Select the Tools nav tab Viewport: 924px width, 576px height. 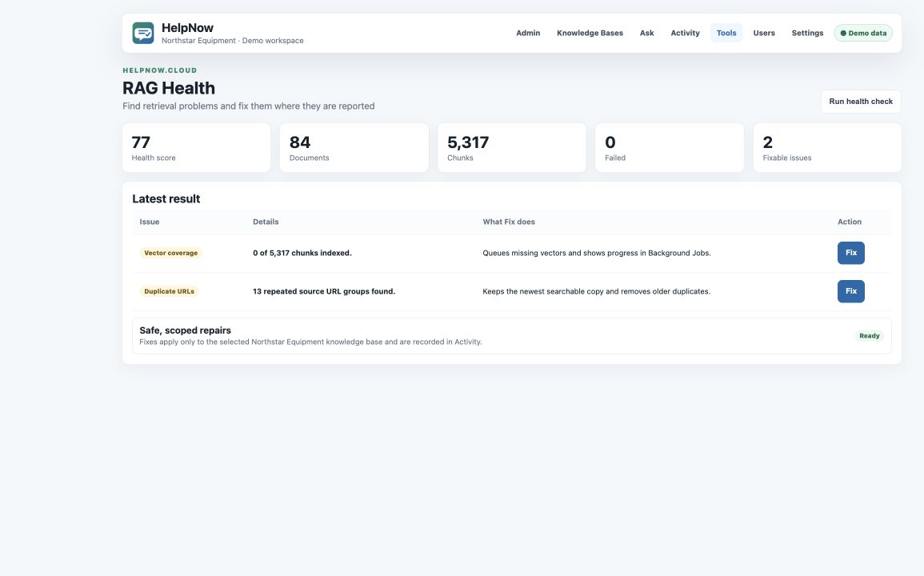[726, 33]
